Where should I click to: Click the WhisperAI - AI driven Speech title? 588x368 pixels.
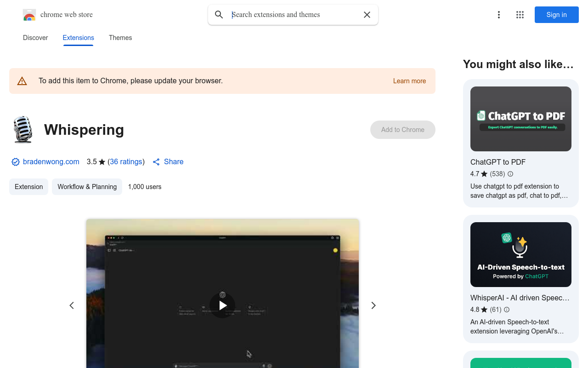520,298
